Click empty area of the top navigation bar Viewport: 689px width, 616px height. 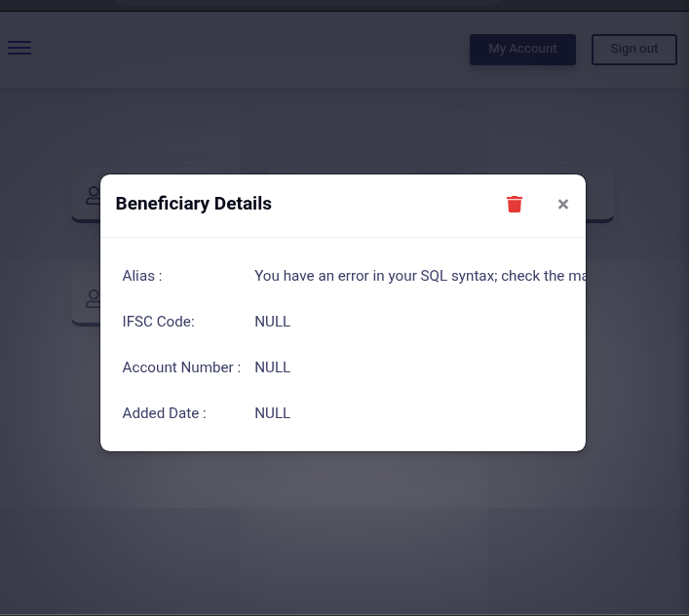tap(244, 49)
